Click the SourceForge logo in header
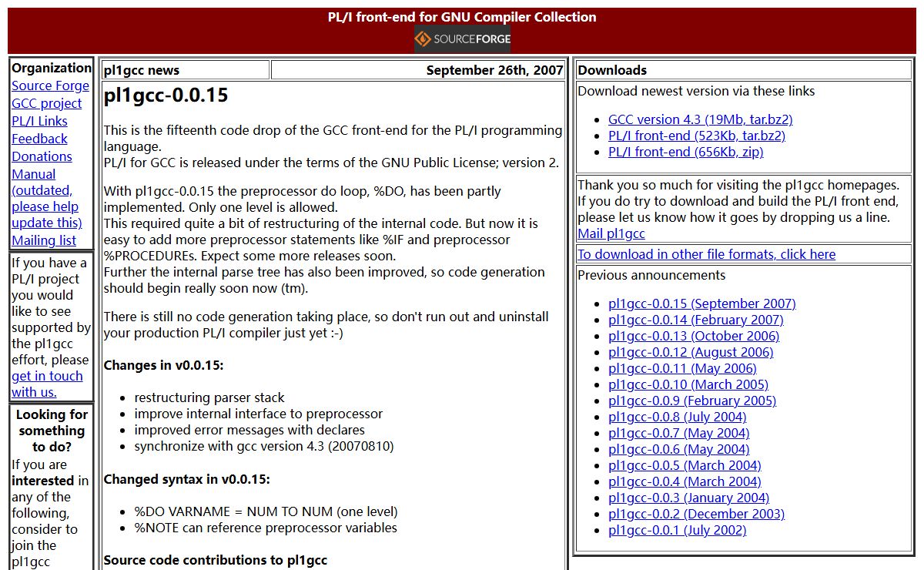Image resolution: width=924 pixels, height=570 pixels. (x=462, y=39)
